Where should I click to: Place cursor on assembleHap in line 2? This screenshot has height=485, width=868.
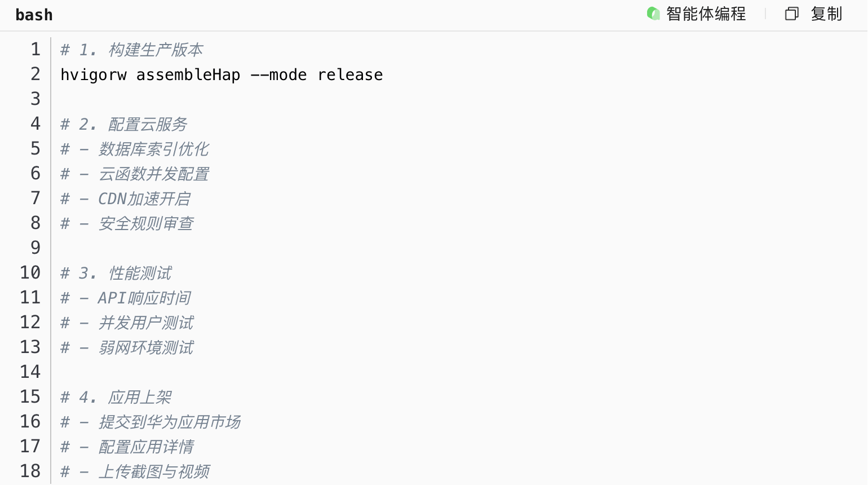pyautogui.click(x=188, y=75)
